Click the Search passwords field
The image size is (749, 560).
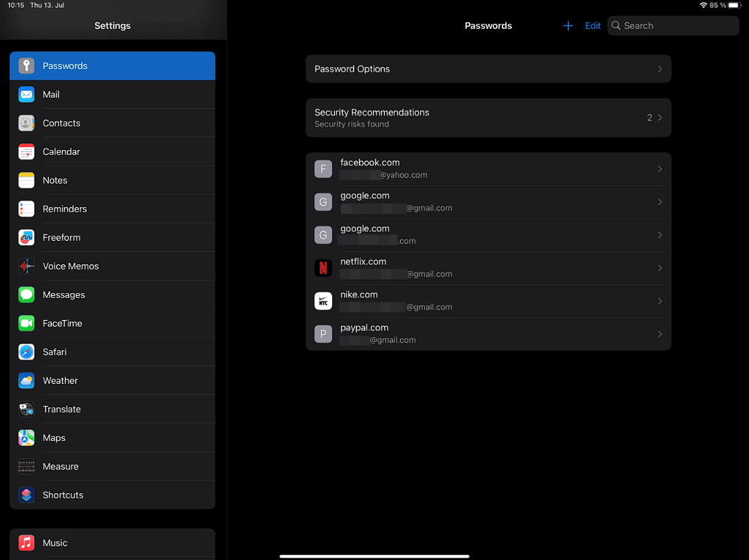pos(673,26)
